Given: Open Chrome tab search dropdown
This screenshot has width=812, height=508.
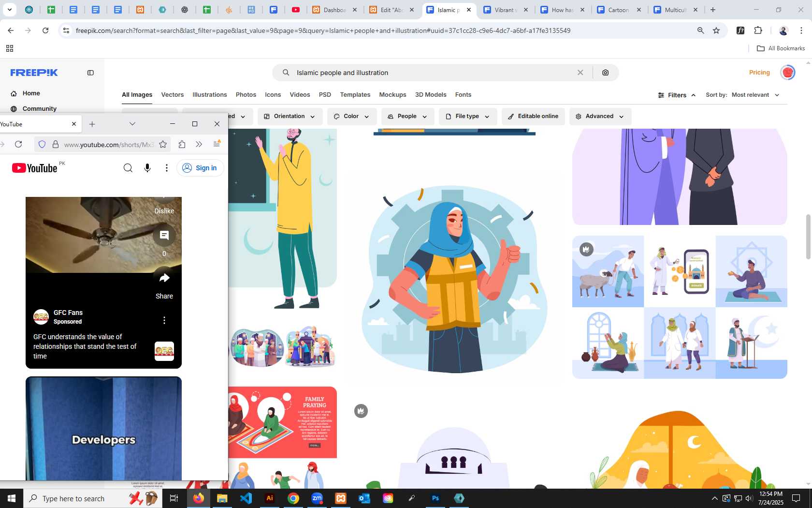Looking at the screenshot, I should coord(9,10).
